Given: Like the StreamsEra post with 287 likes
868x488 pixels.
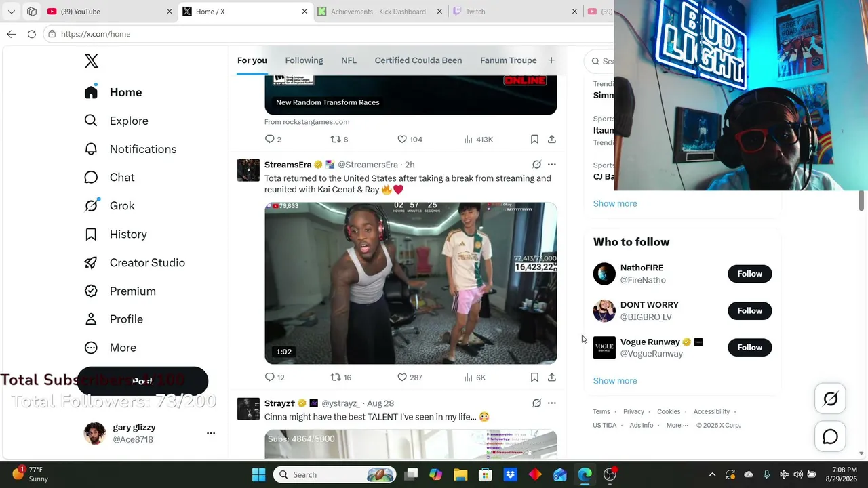Looking at the screenshot, I should [x=402, y=377].
